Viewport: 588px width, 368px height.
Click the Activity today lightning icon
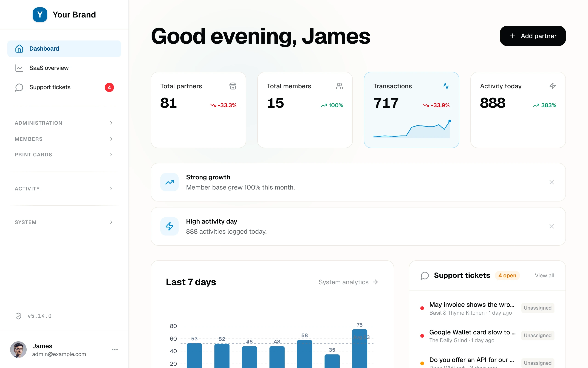[x=553, y=86]
